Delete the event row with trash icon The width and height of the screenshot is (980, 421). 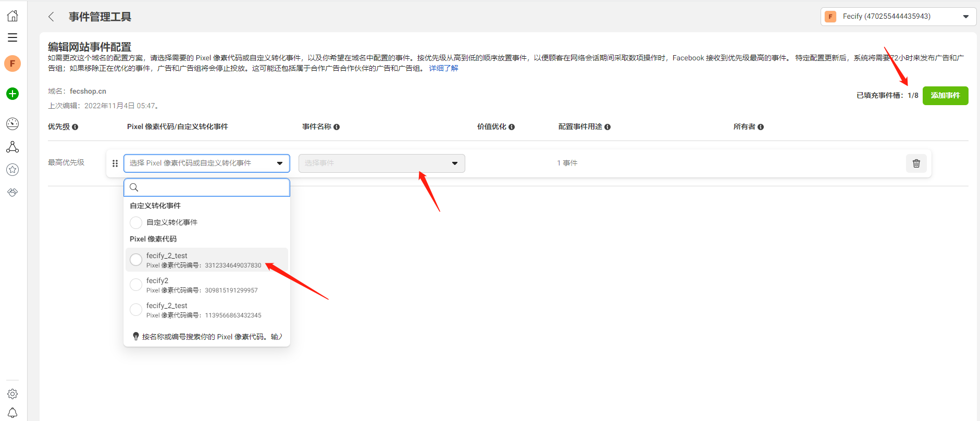point(916,163)
